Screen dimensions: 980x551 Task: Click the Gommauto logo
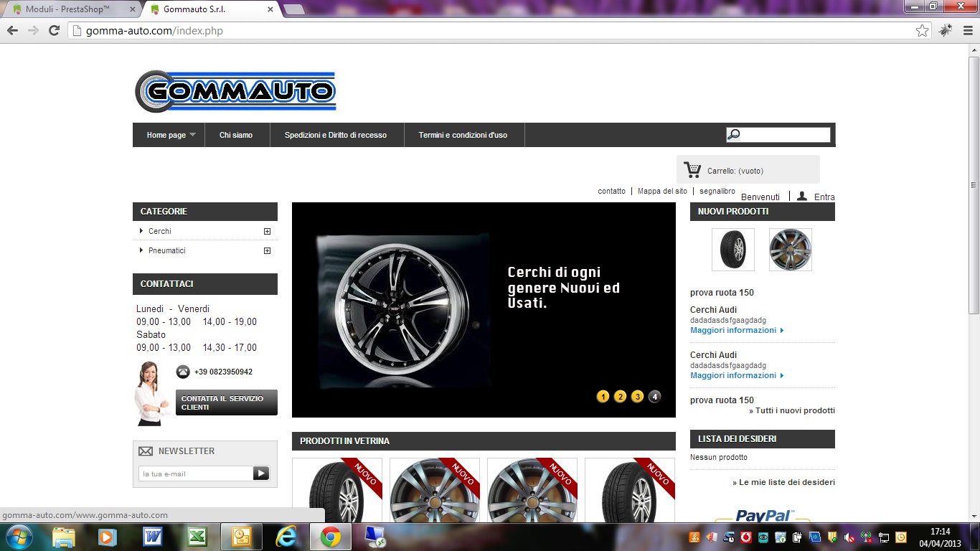[x=235, y=91]
